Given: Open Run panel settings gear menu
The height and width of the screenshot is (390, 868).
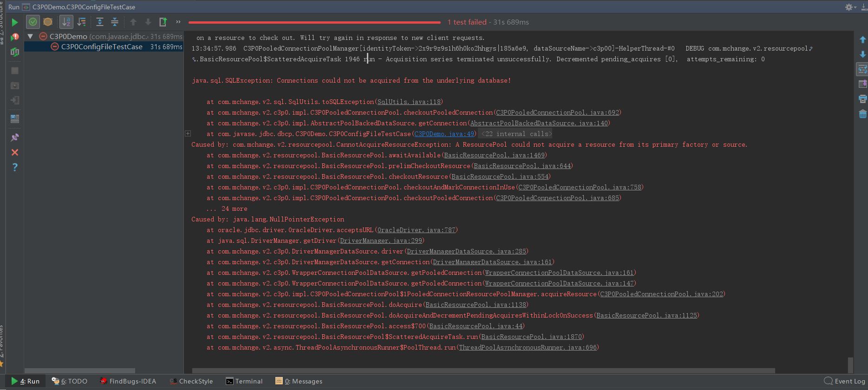Looking at the screenshot, I should 850,7.
